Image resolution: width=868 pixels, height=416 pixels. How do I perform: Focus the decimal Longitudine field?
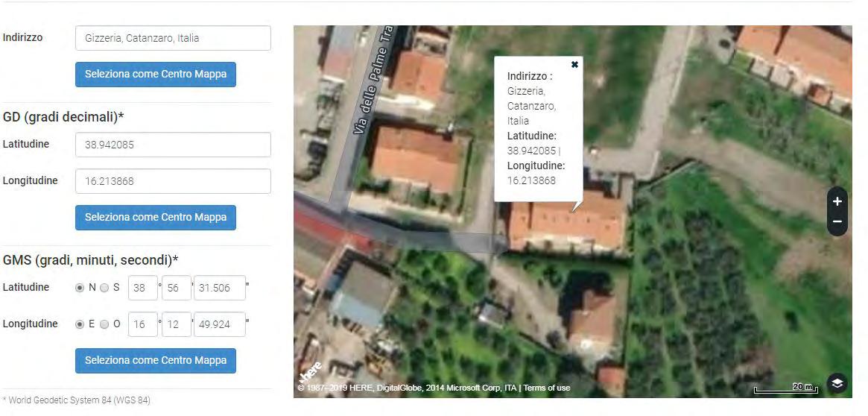tap(173, 181)
